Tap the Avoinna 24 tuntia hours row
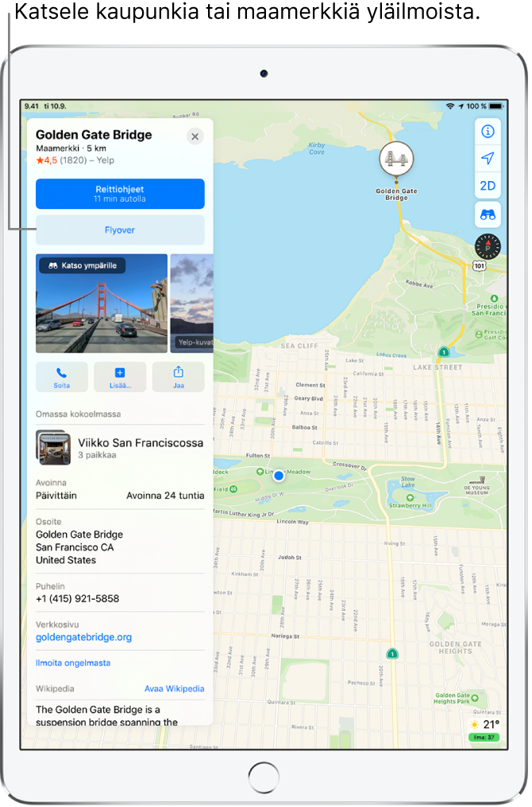Screen dimensions: 532x807 pyautogui.click(x=120, y=496)
